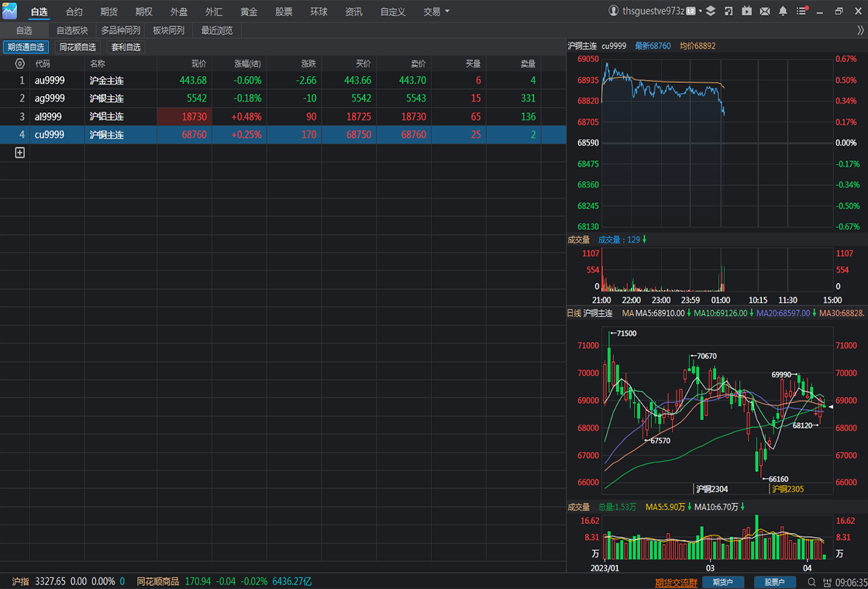This screenshot has width=868, height=589.
Task: Open the mail envelope icon
Action: [x=764, y=11]
